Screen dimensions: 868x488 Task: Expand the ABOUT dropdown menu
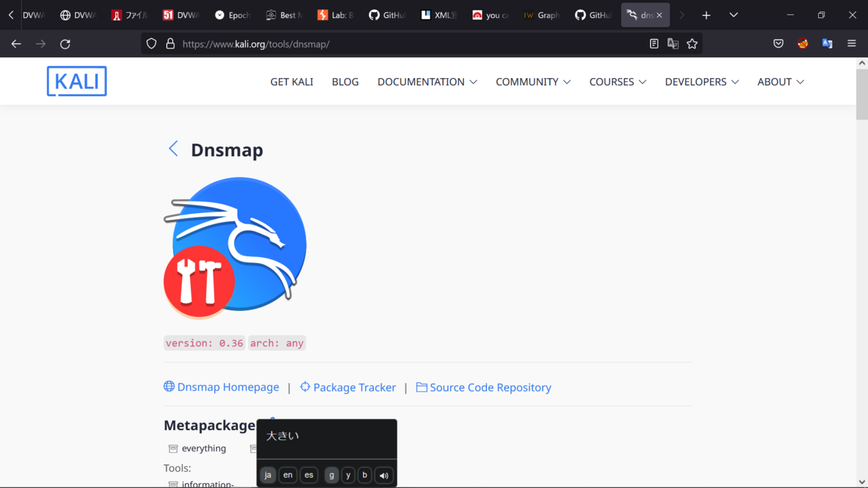point(780,82)
